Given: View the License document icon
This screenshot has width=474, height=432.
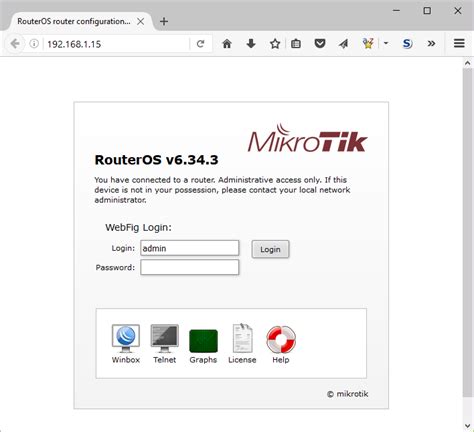Looking at the screenshot, I should [x=242, y=338].
